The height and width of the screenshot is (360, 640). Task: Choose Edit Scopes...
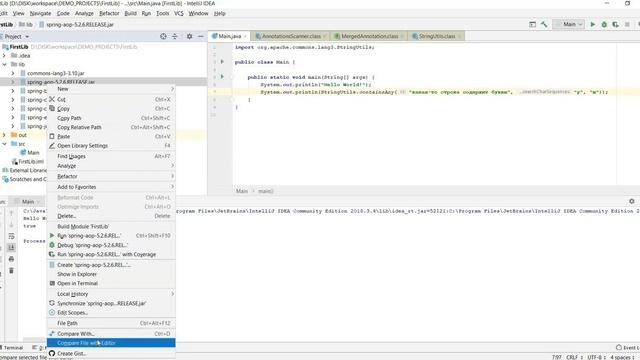[x=111, y=313]
